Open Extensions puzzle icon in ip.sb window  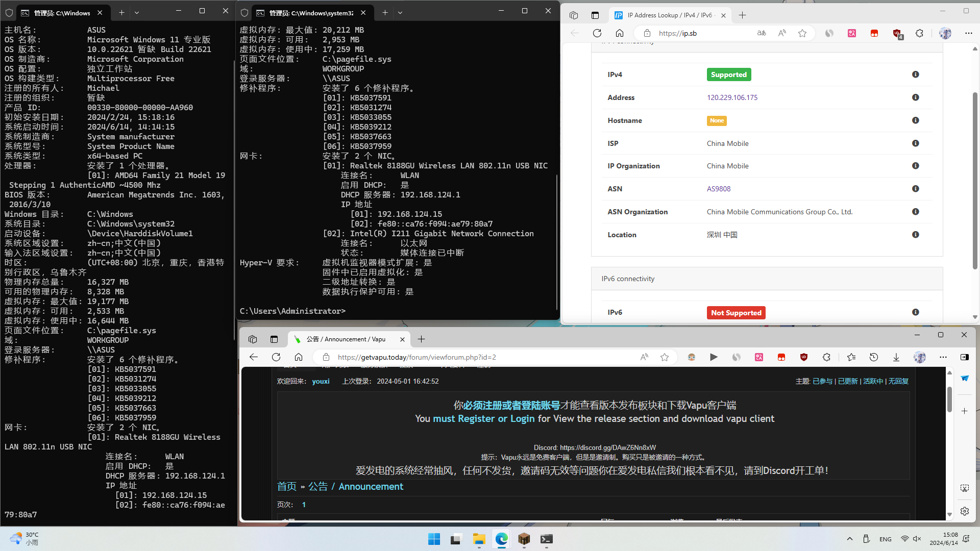point(920,33)
